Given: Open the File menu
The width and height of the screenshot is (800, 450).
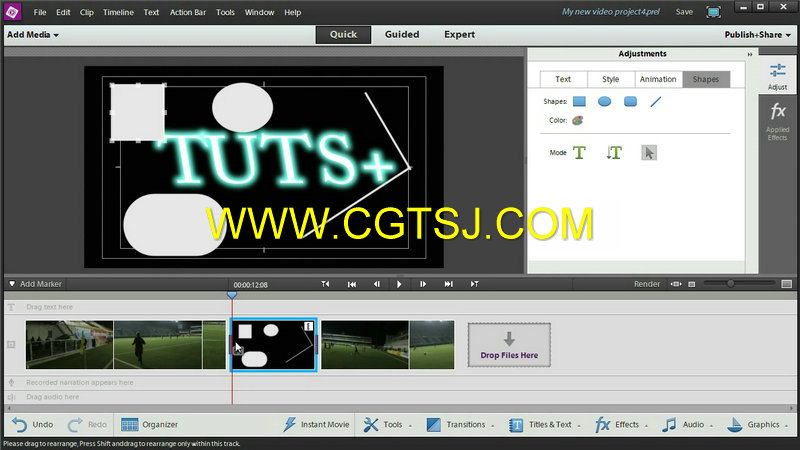Looking at the screenshot, I should 40,12.
